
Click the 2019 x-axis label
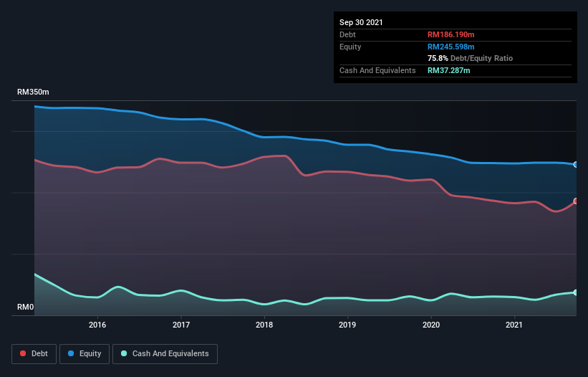[347, 325]
